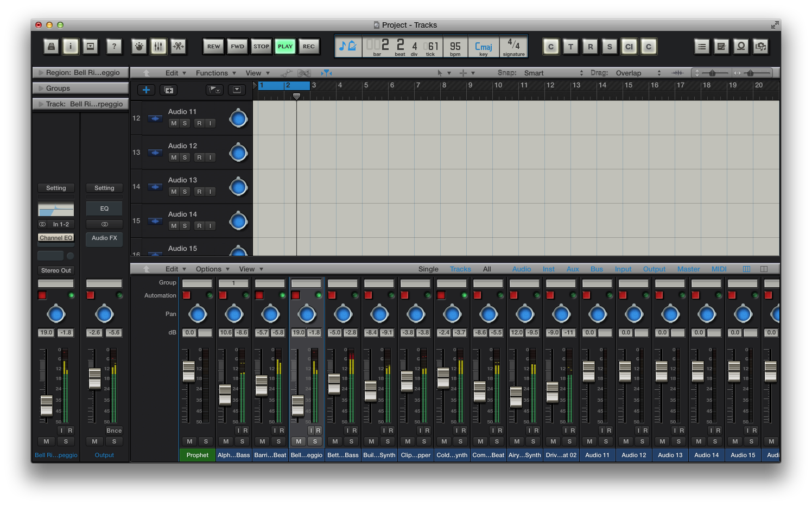Toggle the Cycle mode "C" button
The image size is (812, 506).
(550, 47)
